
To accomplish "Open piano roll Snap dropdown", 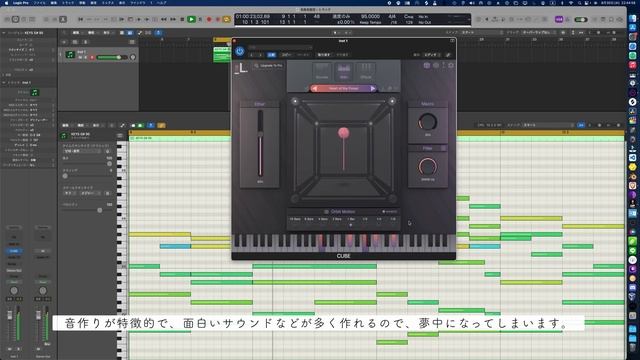I will tap(547, 125).
